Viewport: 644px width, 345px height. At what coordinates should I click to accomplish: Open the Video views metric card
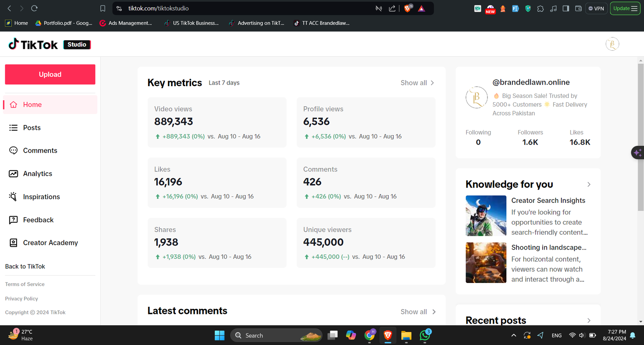pyautogui.click(x=217, y=122)
